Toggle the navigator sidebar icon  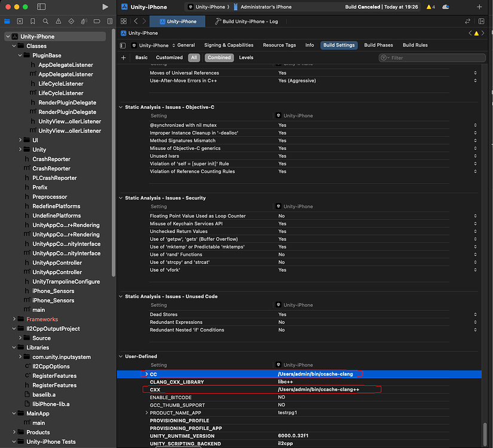click(x=41, y=7)
